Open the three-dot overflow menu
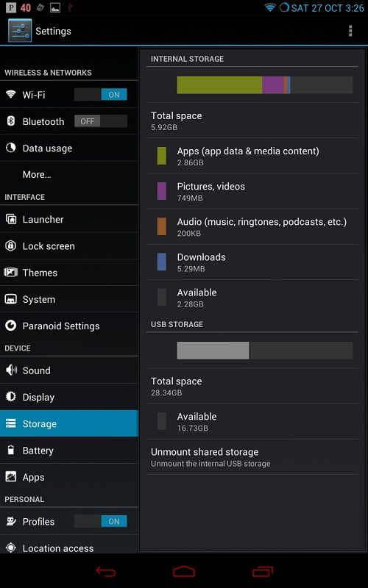The width and height of the screenshot is (368, 588). click(x=350, y=31)
